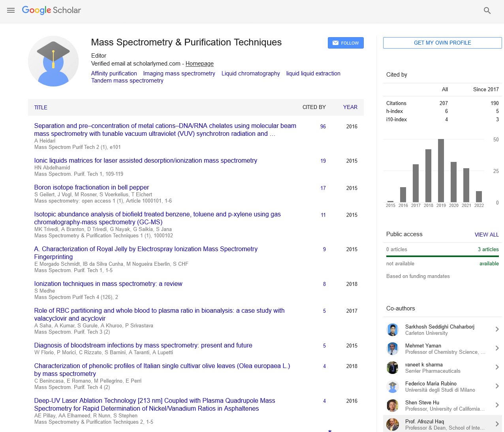Click the profile avatar graduation cap image
This screenshot has height=432, width=504.
click(x=53, y=61)
